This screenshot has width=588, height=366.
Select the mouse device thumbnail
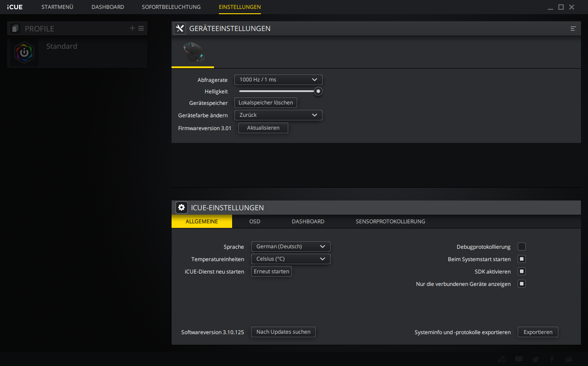point(193,52)
